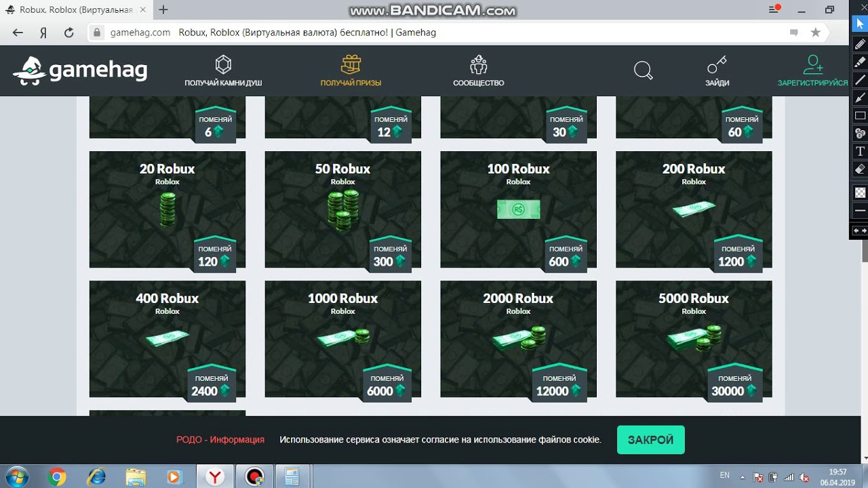Open the ПОЛУЧАЙ КАМНИ ДУШ menu
The image size is (868, 488).
223,83
